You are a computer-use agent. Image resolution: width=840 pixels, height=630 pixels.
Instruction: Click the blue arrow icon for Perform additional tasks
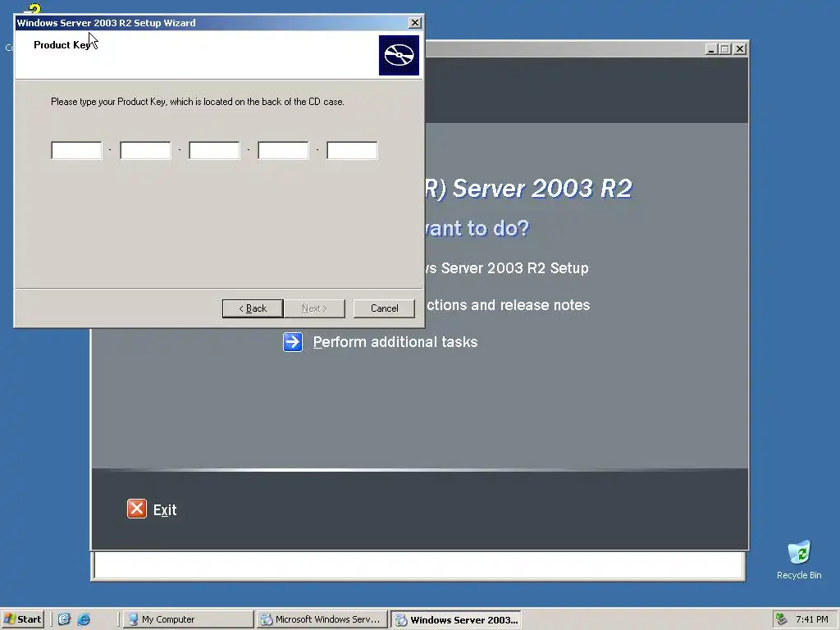(x=293, y=342)
